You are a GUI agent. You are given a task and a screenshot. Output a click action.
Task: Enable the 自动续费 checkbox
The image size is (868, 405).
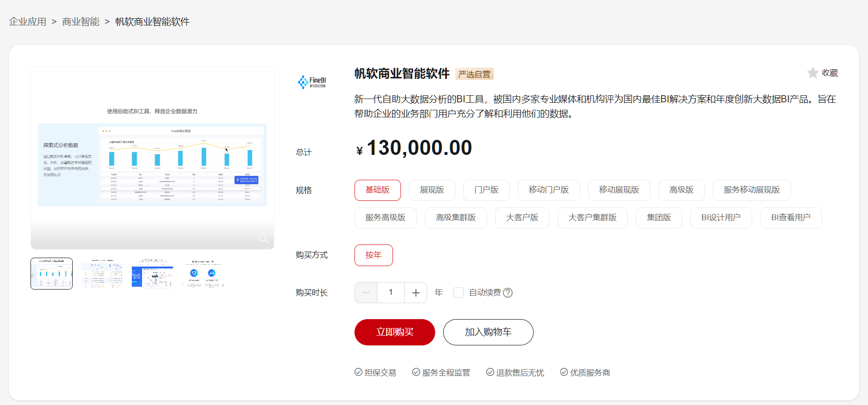tap(459, 293)
